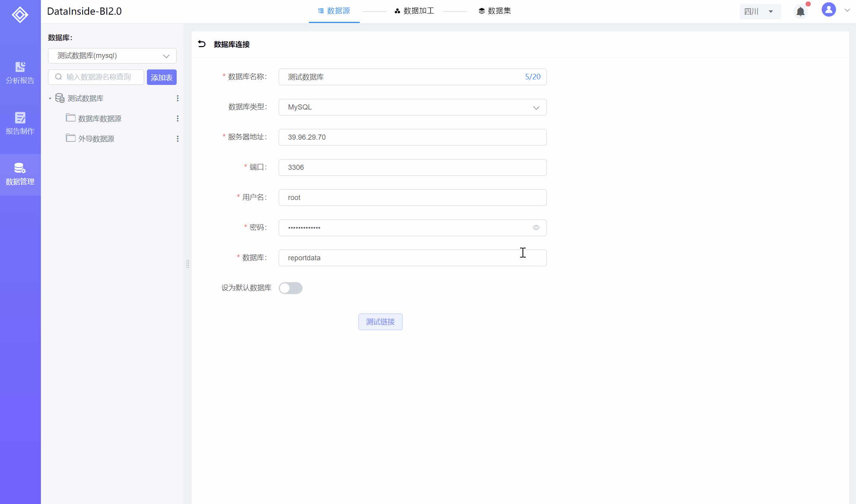Image resolution: width=856 pixels, height=504 pixels.
Task: Click the notification bell icon
Action: point(800,12)
